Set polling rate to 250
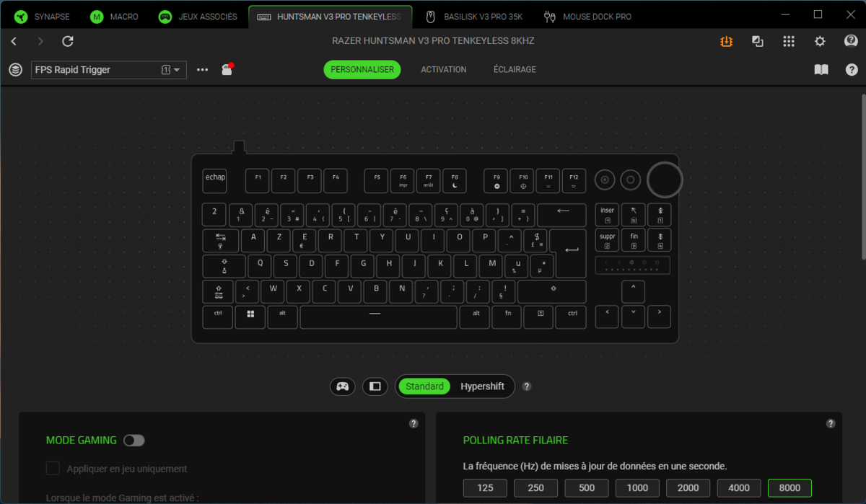This screenshot has height=504, width=866. click(x=536, y=488)
